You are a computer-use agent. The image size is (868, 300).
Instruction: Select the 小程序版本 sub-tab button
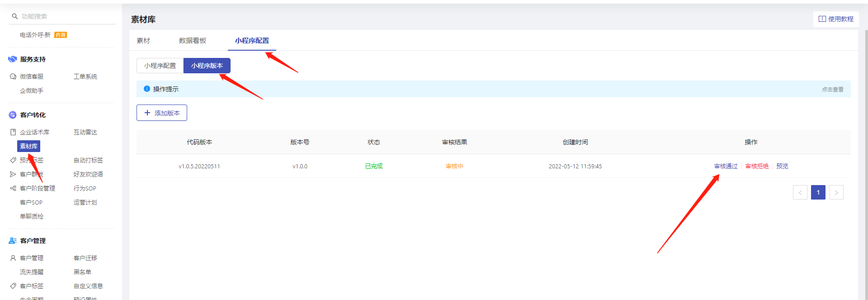[207, 66]
